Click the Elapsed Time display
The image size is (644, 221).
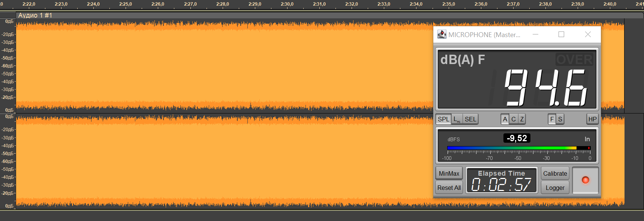click(502, 180)
